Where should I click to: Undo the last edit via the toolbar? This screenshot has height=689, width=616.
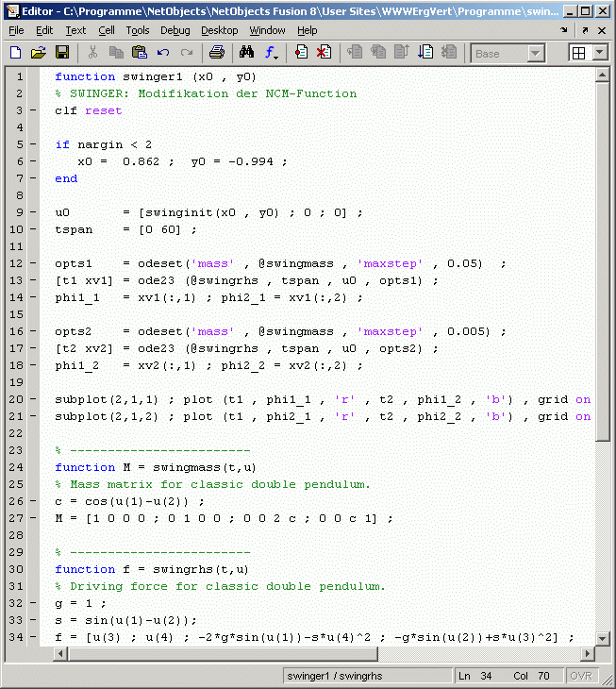pyautogui.click(x=163, y=53)
